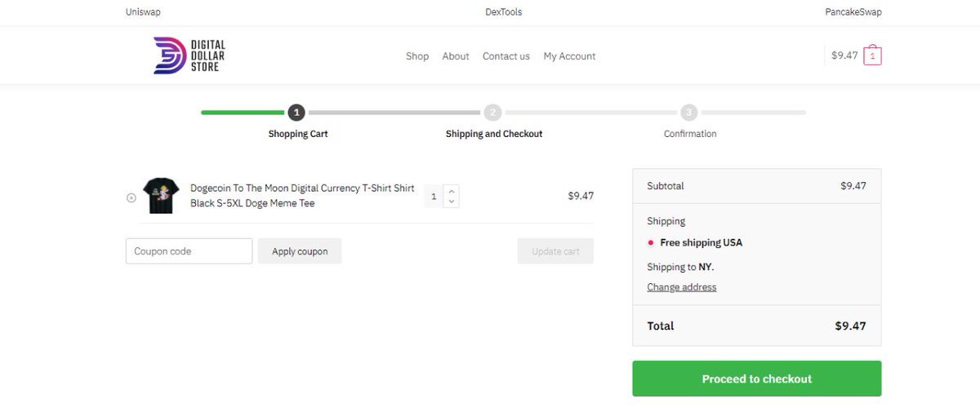Screen dimensions: 980x408
Task: Click the Apply coupon button
Action: [300, 251]
